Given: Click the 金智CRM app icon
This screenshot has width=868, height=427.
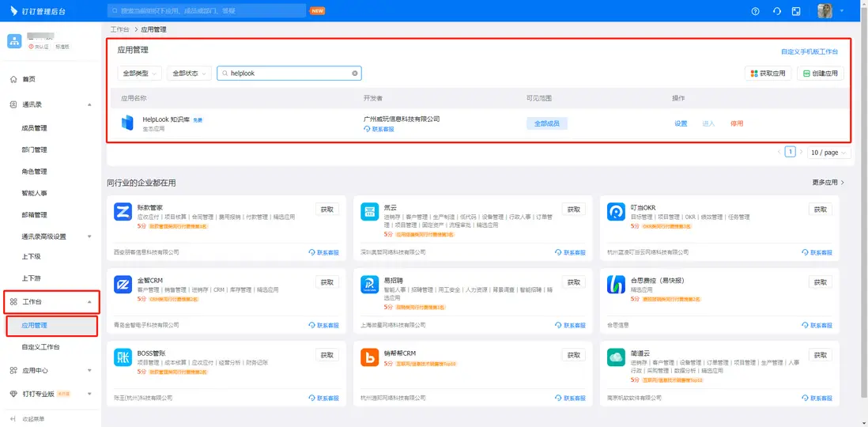Looking at the screenshot, I should click(x=123, y=284).
